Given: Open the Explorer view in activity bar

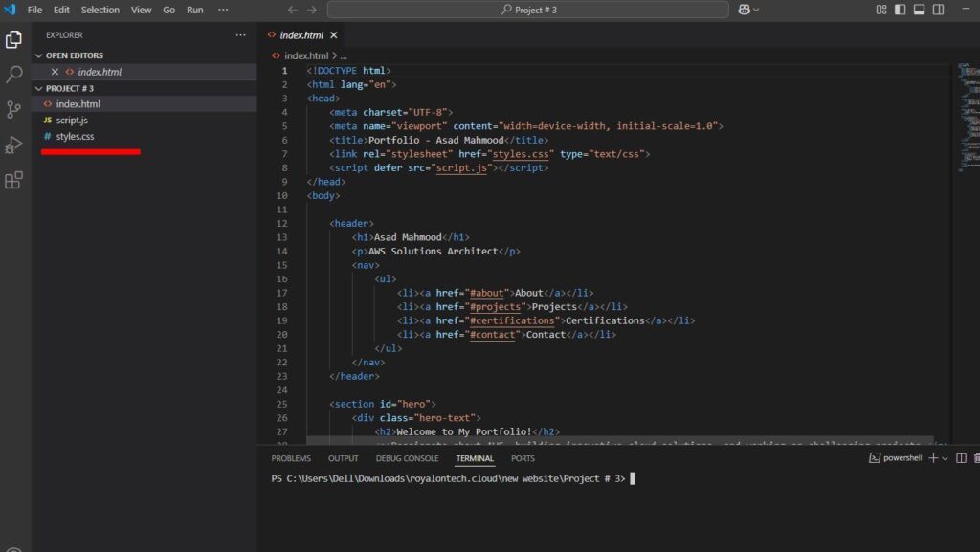Looking at the screenshot, I should 13,39.
